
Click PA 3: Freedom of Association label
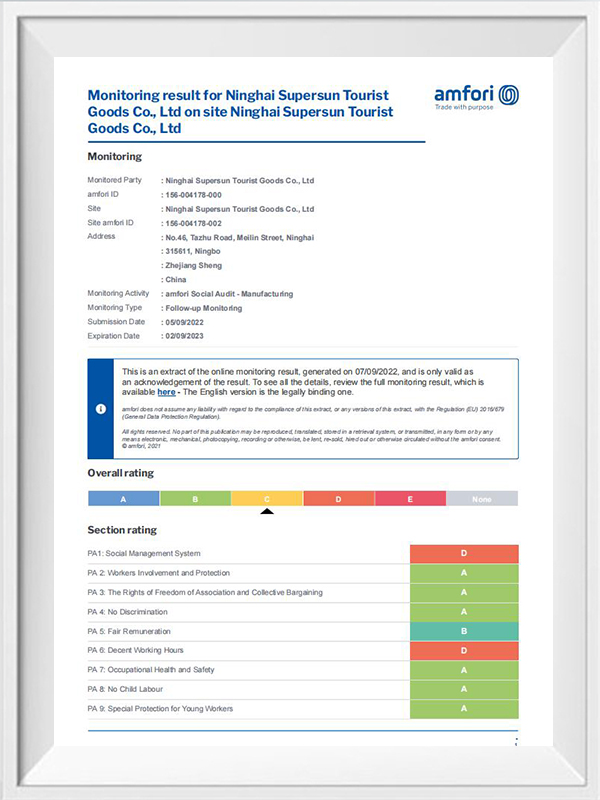[205, 592]
